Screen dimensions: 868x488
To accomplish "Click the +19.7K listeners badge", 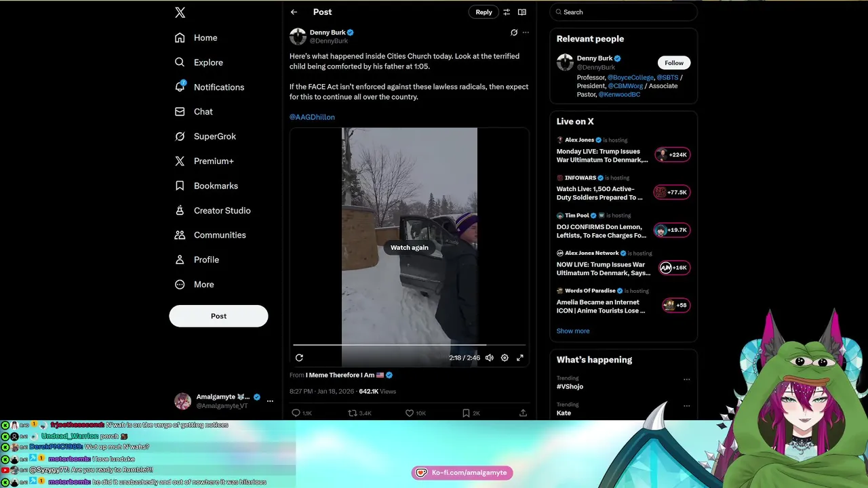I will pos(671,230).
